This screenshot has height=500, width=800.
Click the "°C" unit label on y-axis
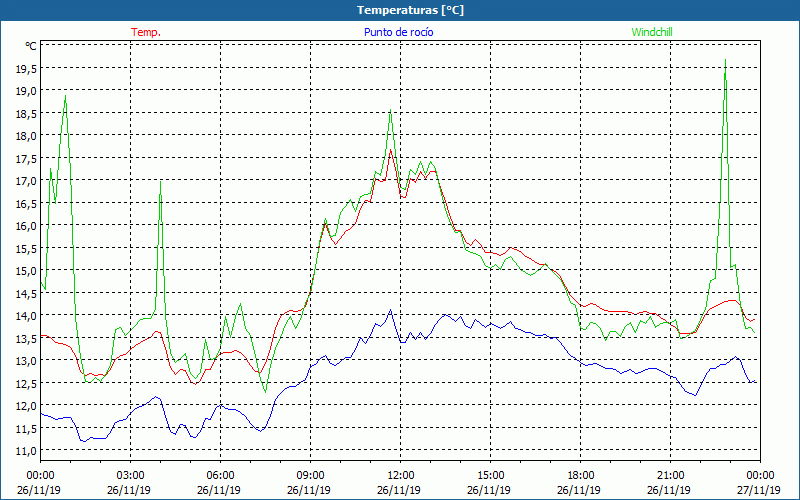[x=31, y=46]
